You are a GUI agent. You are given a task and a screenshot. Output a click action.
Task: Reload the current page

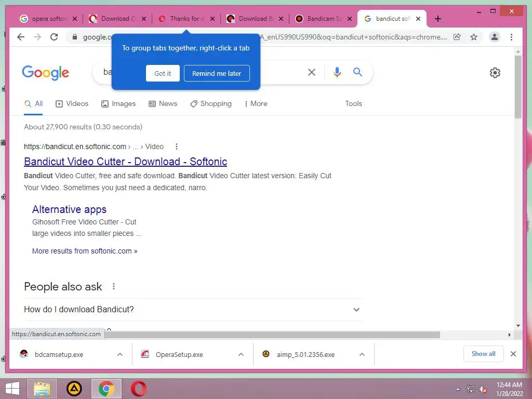[54, 37]
